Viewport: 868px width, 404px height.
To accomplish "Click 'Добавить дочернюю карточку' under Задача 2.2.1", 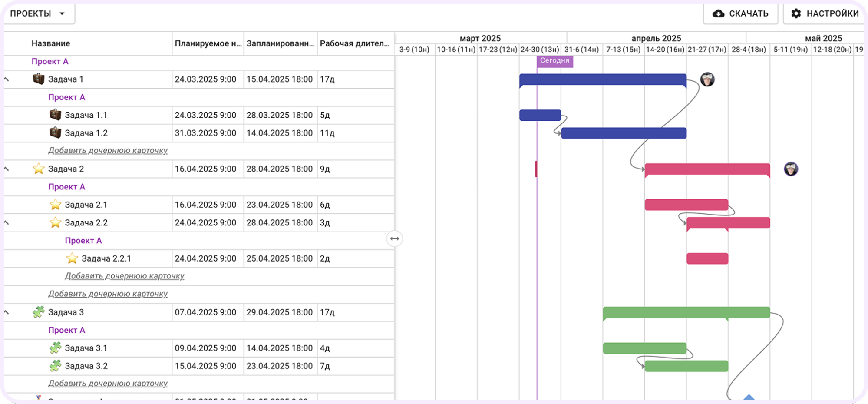I will tap(125, 276).
